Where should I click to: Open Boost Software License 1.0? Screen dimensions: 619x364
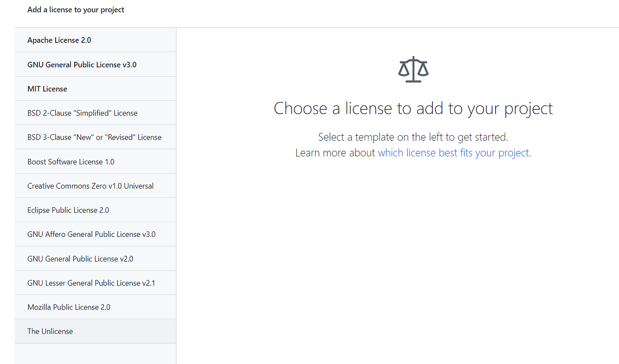tap(96, 162)
